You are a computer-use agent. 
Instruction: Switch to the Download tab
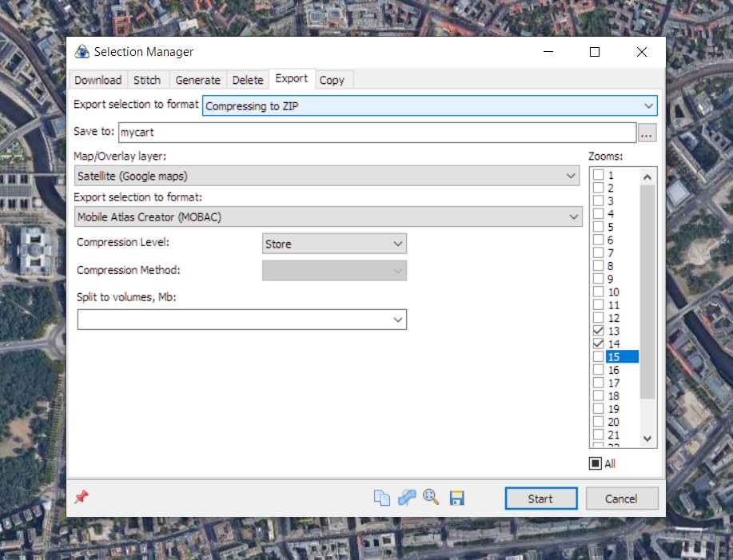click(98, 80)
